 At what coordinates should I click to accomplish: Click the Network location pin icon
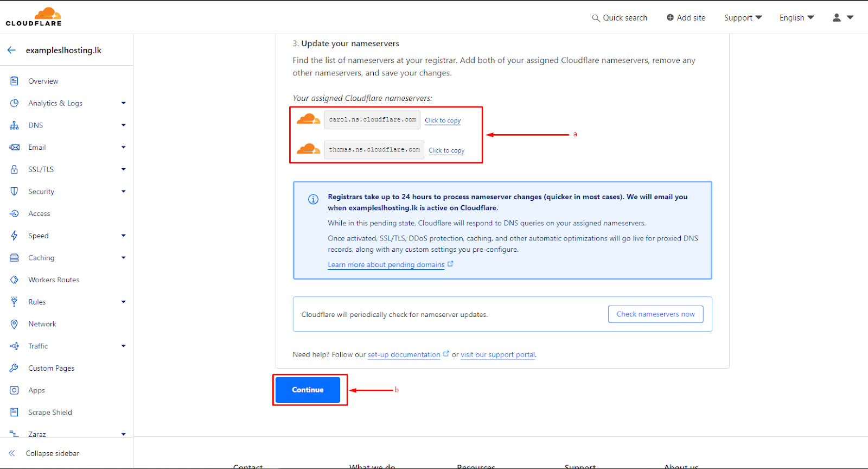(14, 324)
